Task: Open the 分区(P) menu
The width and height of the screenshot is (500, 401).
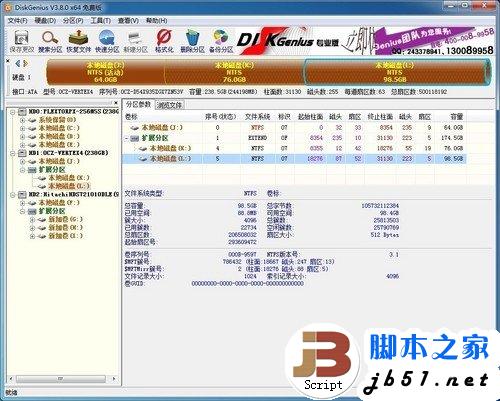Action: click(x=73, y=21)
